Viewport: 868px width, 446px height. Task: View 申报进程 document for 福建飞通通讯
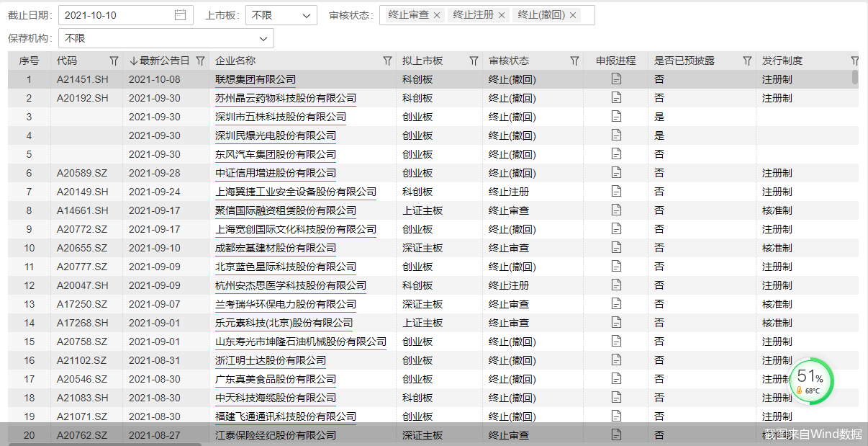[616, 416]
